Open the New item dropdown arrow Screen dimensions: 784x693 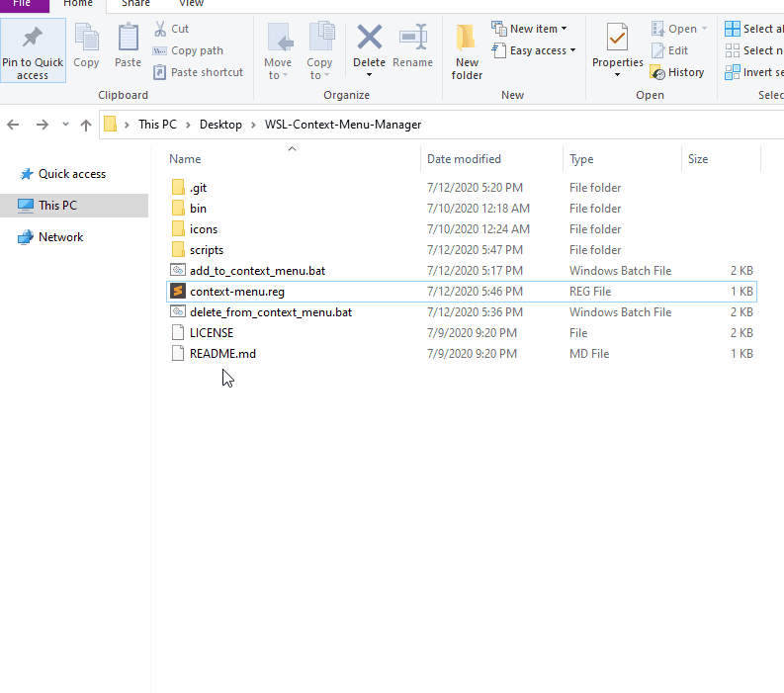tap(564, 29)
